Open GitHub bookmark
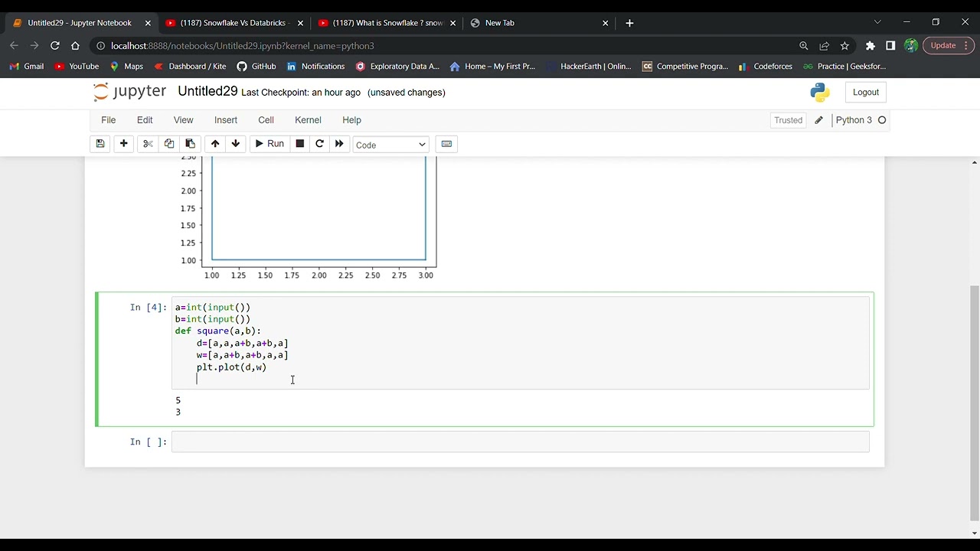The height and width of the screenshot is (551, 980). [x=256, y=67]
